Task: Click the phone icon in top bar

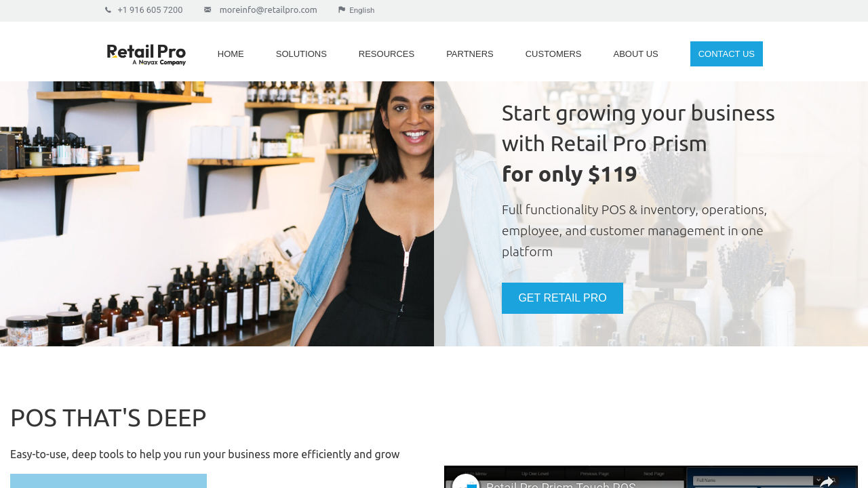Action: (108, 10)
